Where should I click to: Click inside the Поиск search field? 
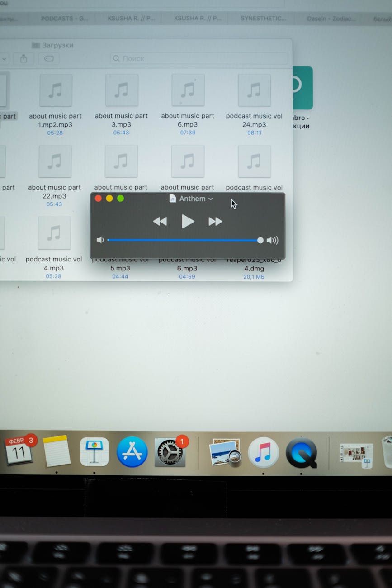(x=199, y=58)
